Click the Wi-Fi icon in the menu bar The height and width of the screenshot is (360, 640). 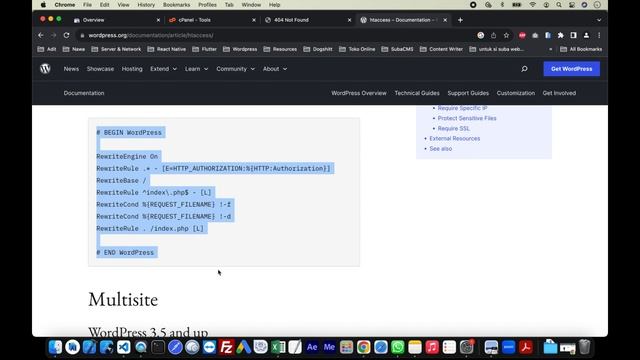pyautogui.click(x=533, y=5)
